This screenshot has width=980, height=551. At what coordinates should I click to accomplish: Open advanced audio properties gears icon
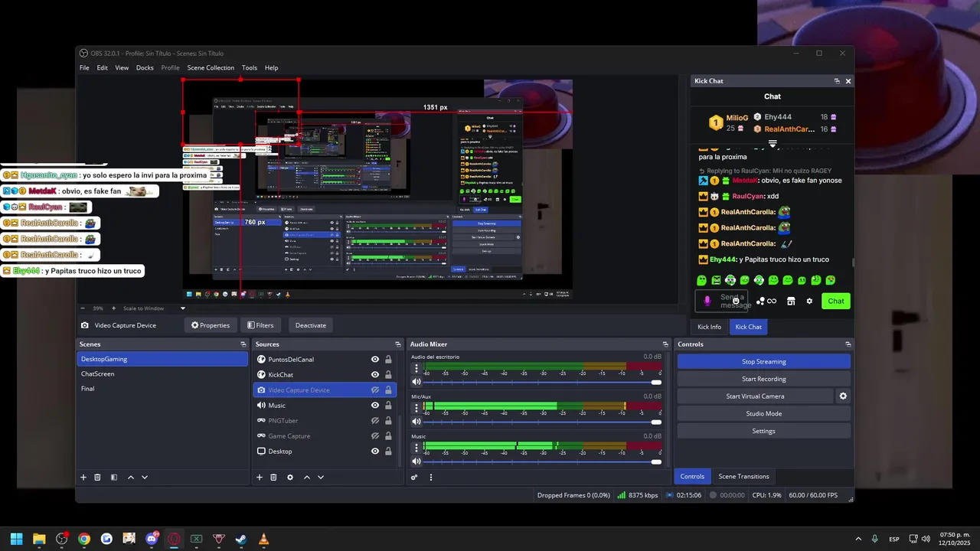(x=414, y=478)
